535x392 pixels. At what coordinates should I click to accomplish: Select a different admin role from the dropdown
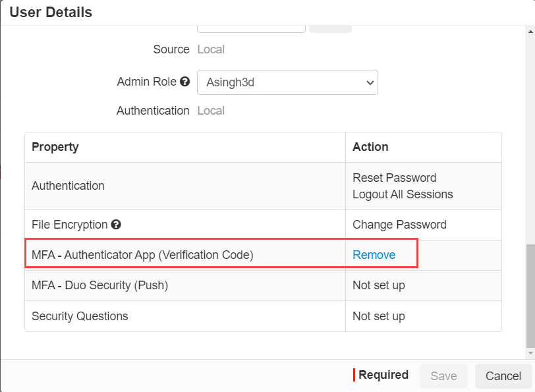(x=287, y=82)
